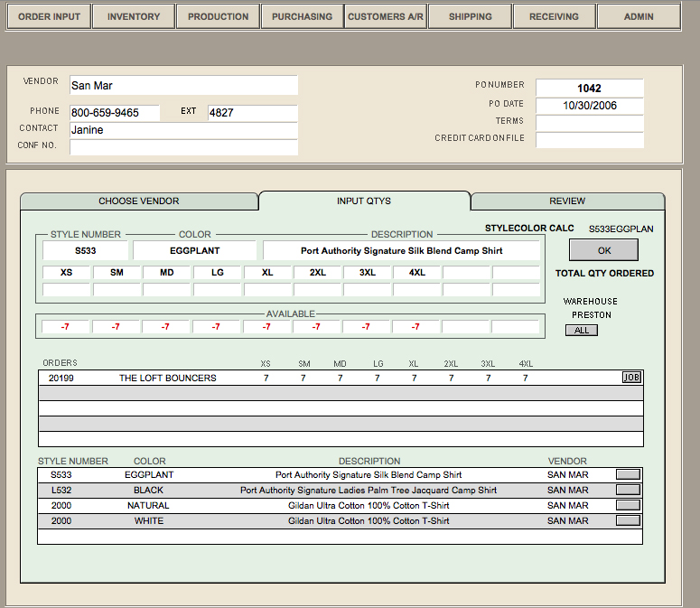700x608 pixels.
Task: Switch to the REVIEW tab
Action: pyautogui.click(x=567, y=201)
